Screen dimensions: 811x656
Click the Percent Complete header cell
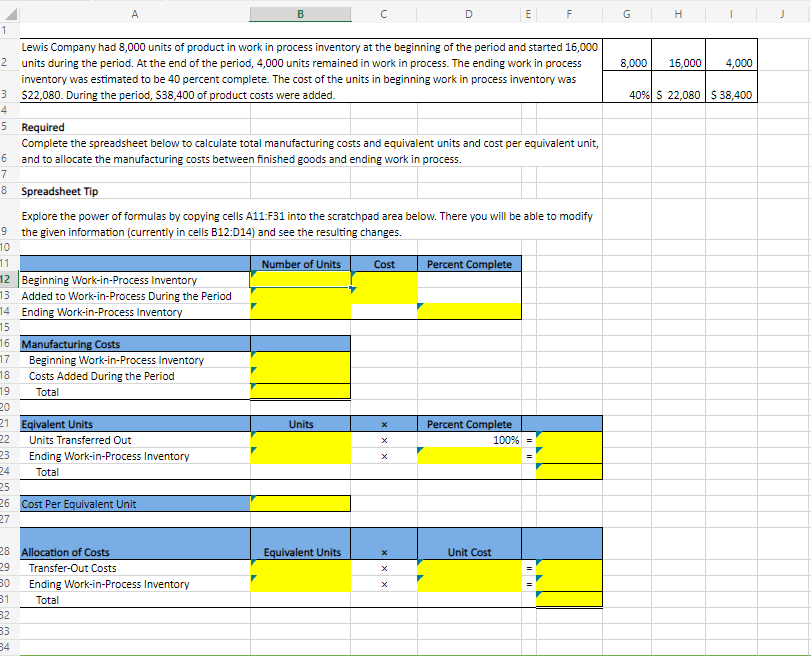[x=469, y=263]
